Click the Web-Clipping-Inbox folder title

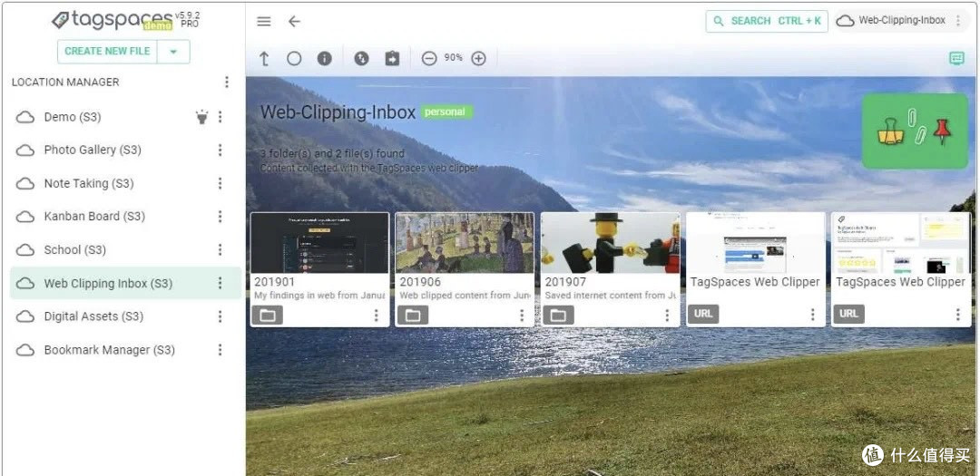[x=338, y=112]
